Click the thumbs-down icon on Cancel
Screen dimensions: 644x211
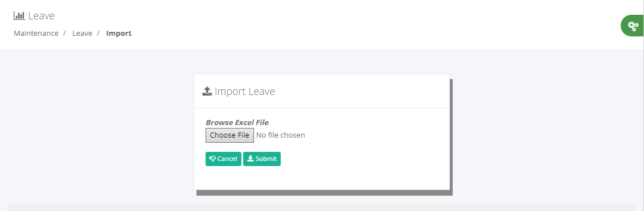click(212, 159)
